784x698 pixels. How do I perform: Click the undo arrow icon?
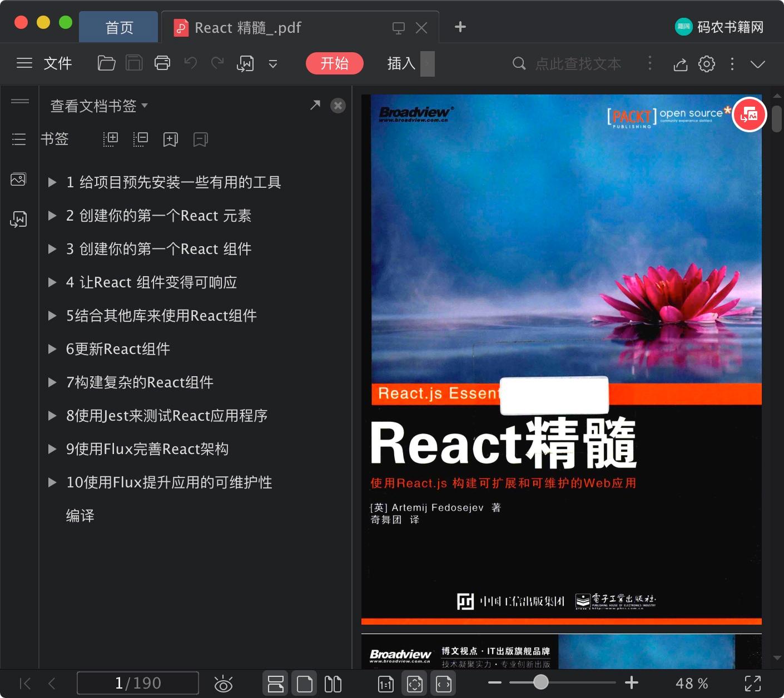(191, 63)
